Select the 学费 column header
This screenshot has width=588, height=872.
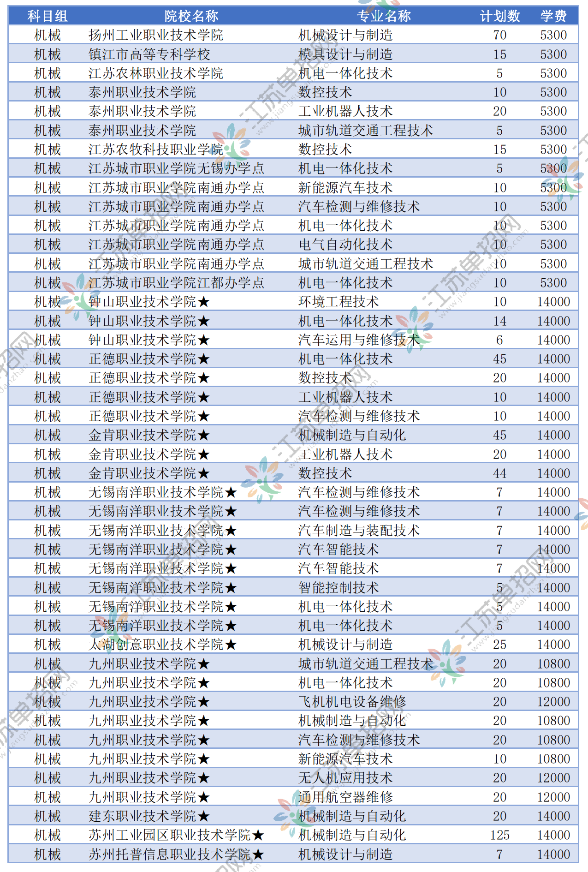tap(553, 16)
